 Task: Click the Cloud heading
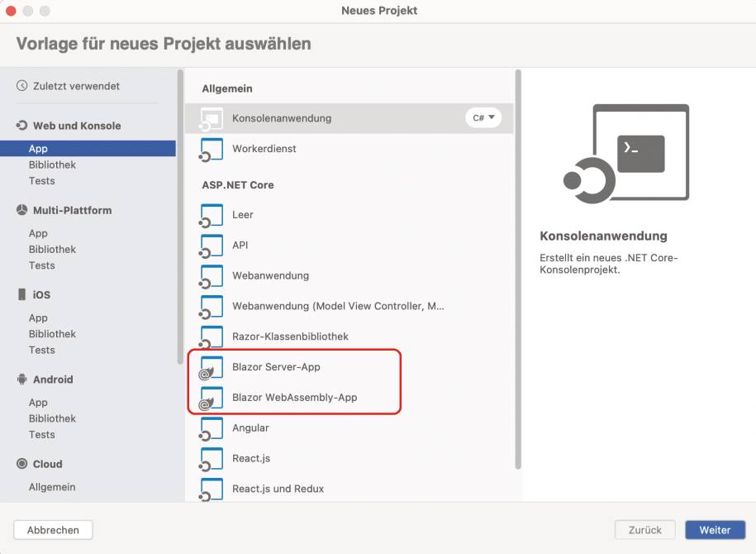(x=48, y=464)
